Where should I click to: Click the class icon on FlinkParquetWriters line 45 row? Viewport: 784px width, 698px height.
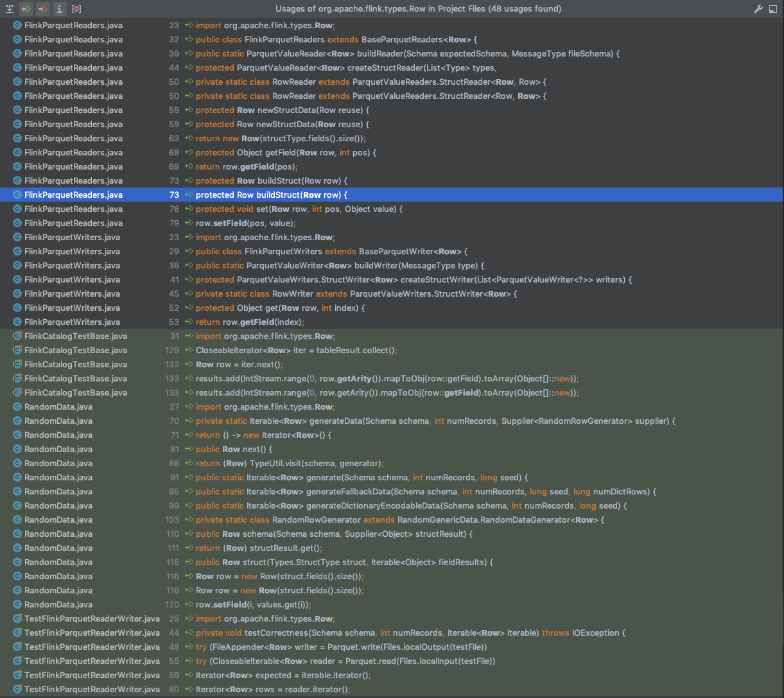click(x=17, y=294)
